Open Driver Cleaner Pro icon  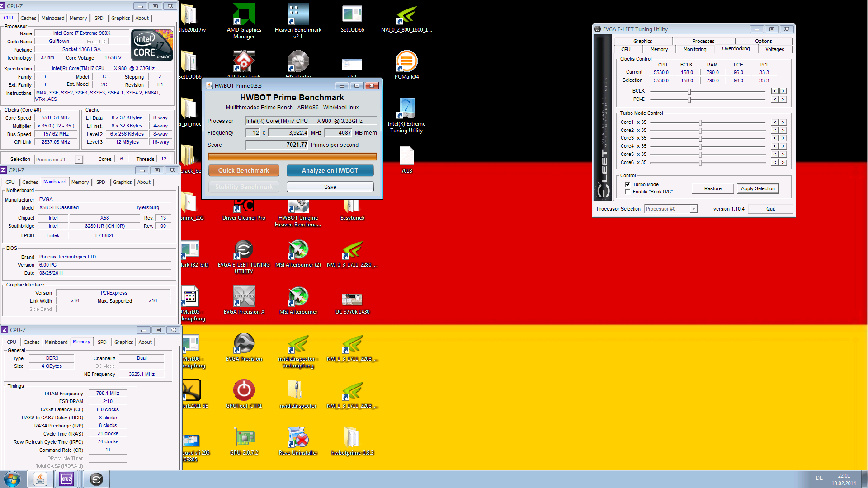(x=244, y=211)
